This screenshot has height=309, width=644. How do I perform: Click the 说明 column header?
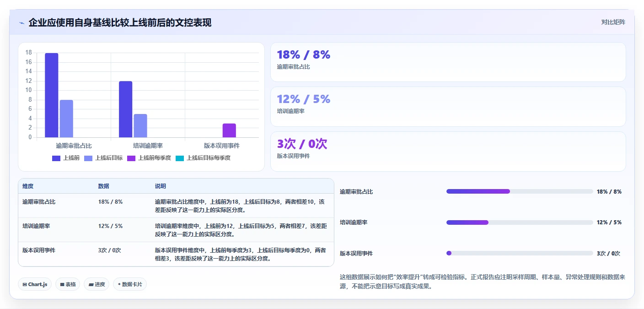pyautogui.click(x=161, y=186)
